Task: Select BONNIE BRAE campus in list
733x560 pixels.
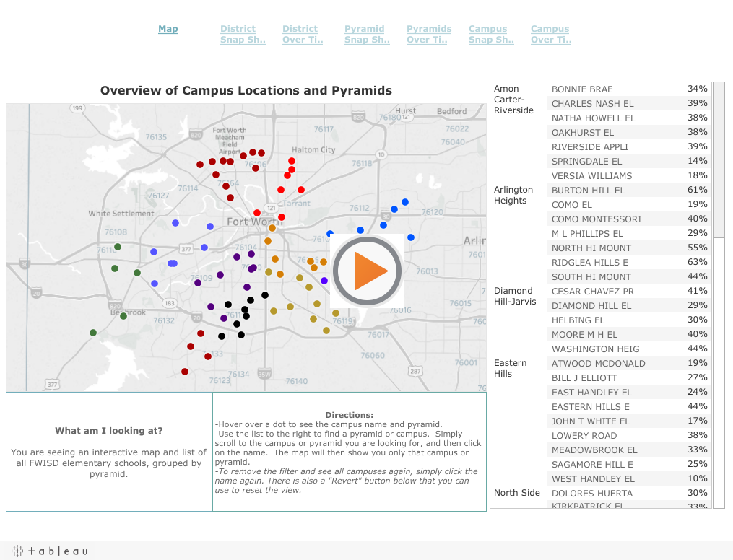Action: [582, 89]
